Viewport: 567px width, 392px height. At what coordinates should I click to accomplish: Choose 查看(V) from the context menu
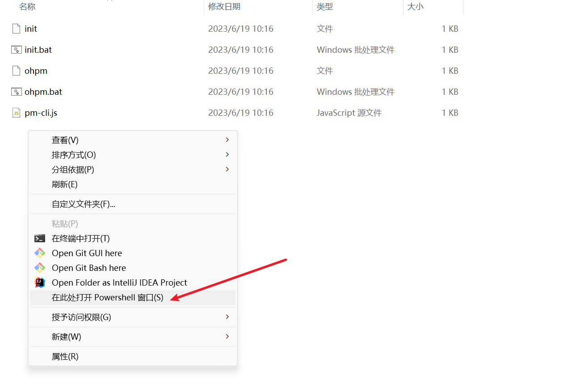pos(133,140)
